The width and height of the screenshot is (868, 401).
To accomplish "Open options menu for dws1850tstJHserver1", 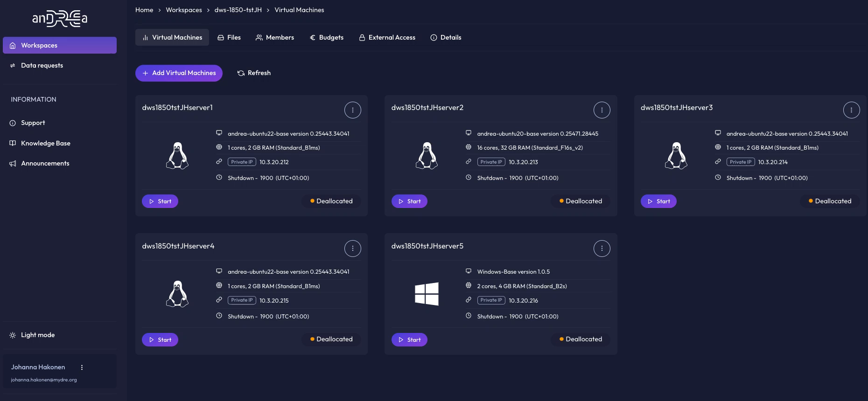I will click(x=352, y=110).
